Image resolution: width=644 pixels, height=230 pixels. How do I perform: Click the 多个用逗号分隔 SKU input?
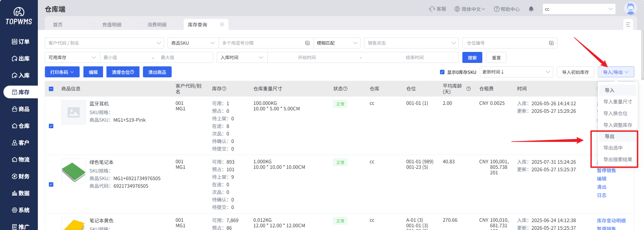click(x=261, y=43)
